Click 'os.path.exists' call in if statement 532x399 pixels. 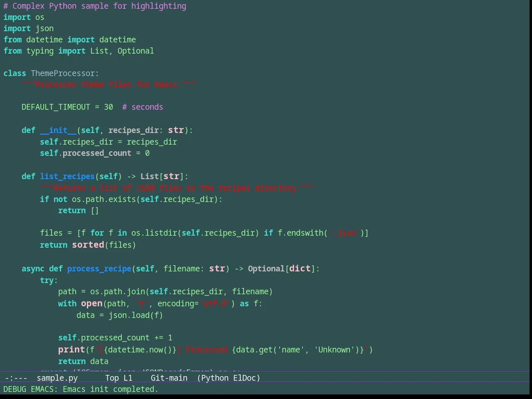tap(104, 199)
